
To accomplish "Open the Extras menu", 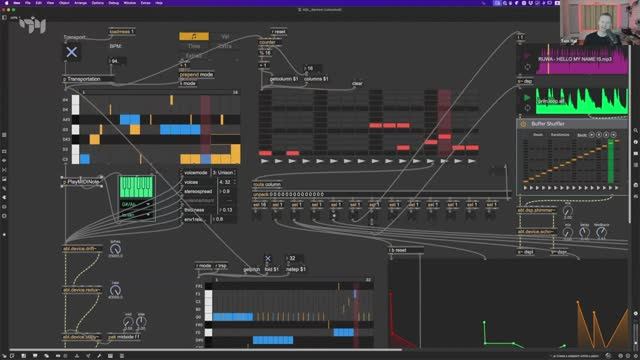I will coord(145,3).
